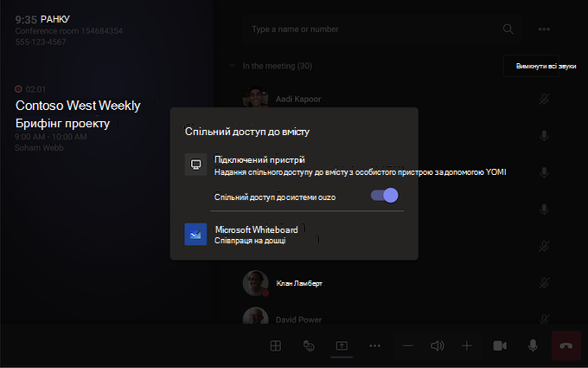Click Клан Ламберт's muted microphone icon
This screenshot has width=588, height=368.
pyautogui.click(x=544, y=283)
